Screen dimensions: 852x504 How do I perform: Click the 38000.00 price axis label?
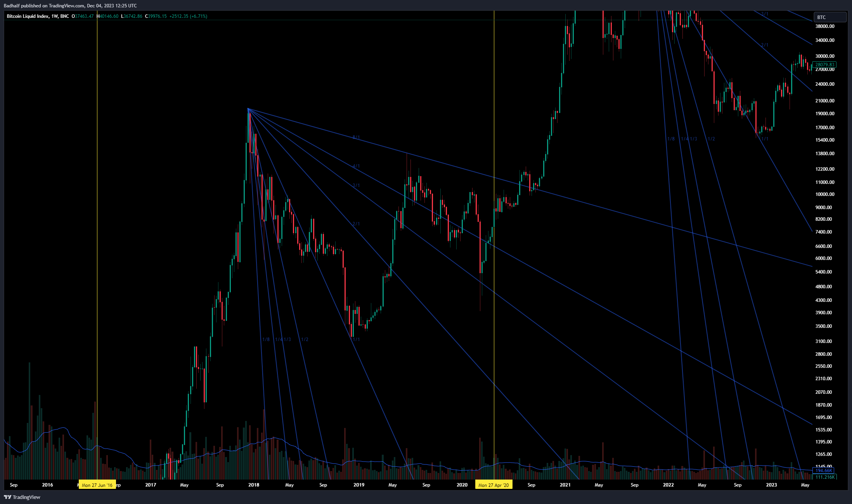click(x=825, y=26)
